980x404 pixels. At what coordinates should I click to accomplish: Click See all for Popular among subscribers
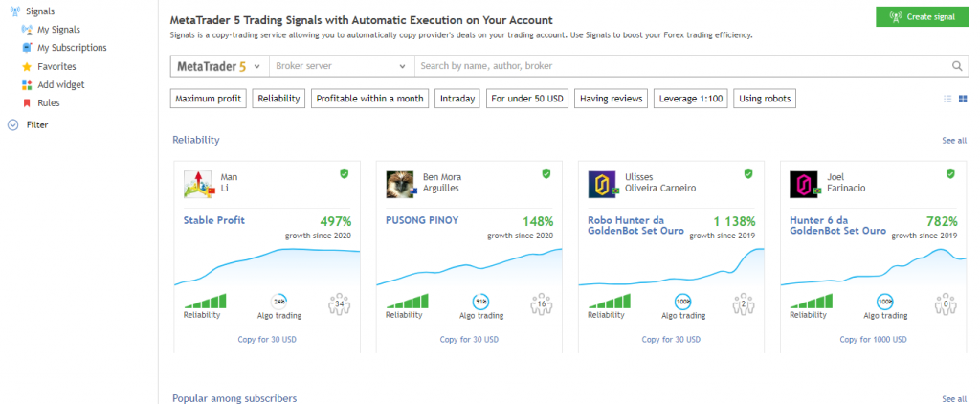pyautogui.click(x=954, y=399)
